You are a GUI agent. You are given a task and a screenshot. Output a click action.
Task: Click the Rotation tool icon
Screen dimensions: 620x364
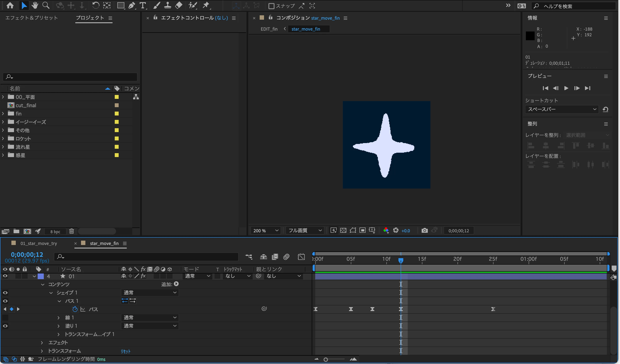tap(95, 5)
